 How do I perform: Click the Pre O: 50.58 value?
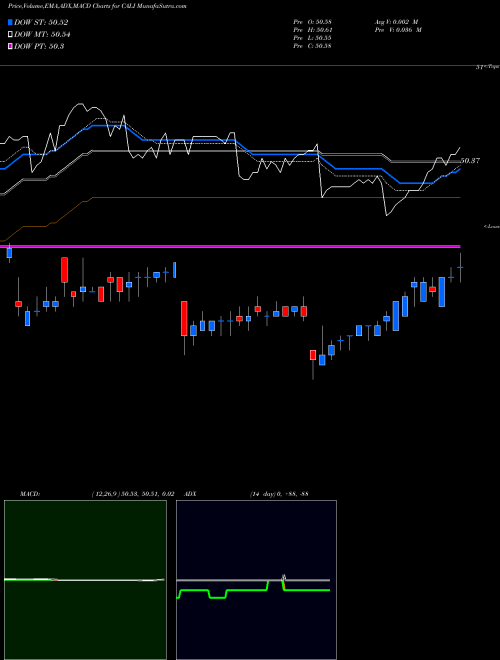pos(312,22)
